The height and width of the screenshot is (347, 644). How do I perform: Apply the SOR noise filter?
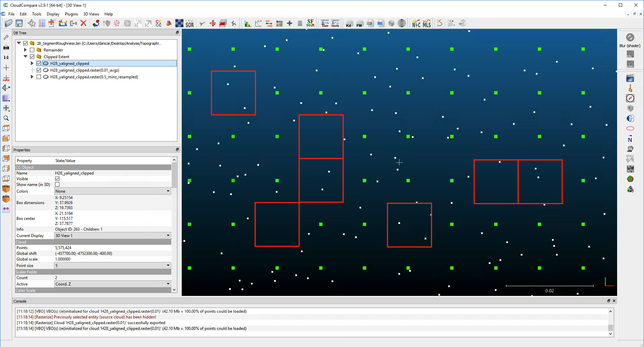point(190,23)
